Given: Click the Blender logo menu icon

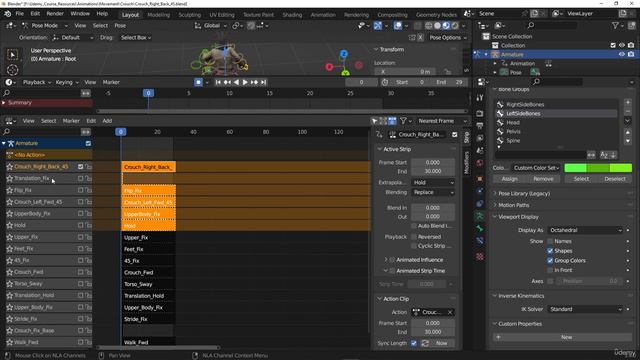Looking at the screenshot, I should click(x=8, y=14).
